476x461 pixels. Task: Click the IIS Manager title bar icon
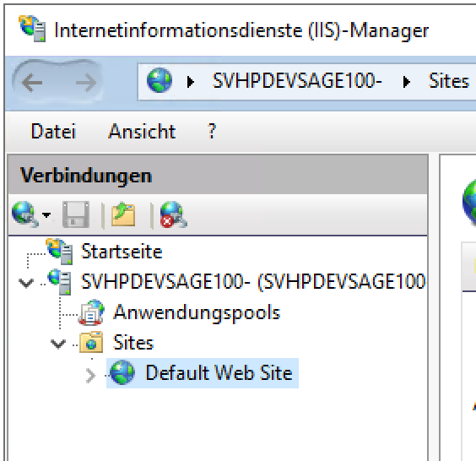pos(32,29)
